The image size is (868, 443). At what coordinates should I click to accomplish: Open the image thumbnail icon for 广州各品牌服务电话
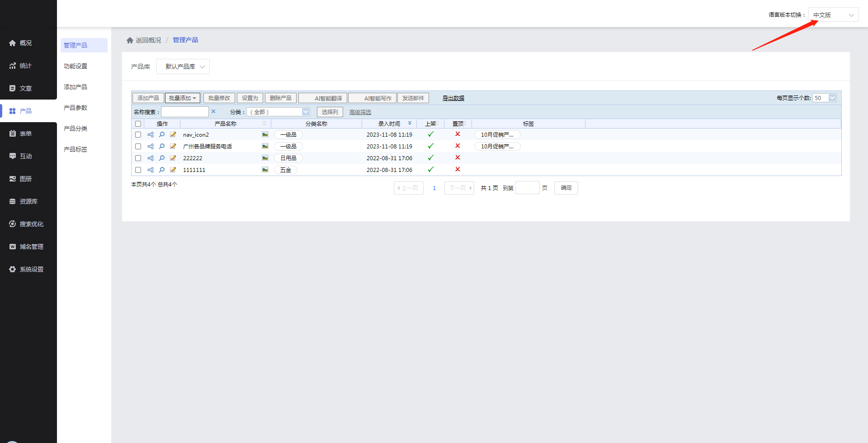[265, 147]
